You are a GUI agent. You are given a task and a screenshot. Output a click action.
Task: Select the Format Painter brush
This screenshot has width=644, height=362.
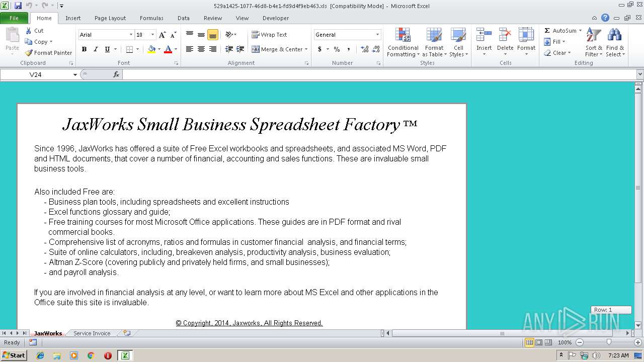click(x=29, y=53)
